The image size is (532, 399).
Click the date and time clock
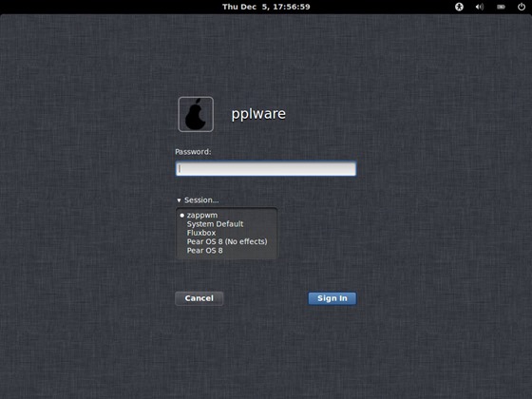point(266,7)
